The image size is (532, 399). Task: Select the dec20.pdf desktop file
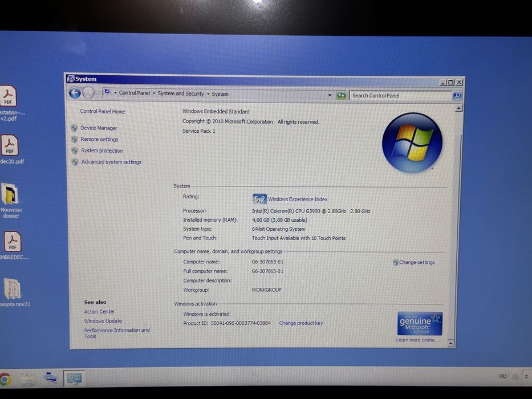(10, 149)
